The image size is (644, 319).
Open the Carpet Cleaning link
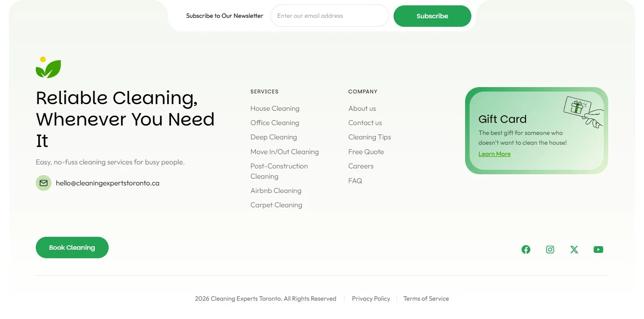point(276,205)
